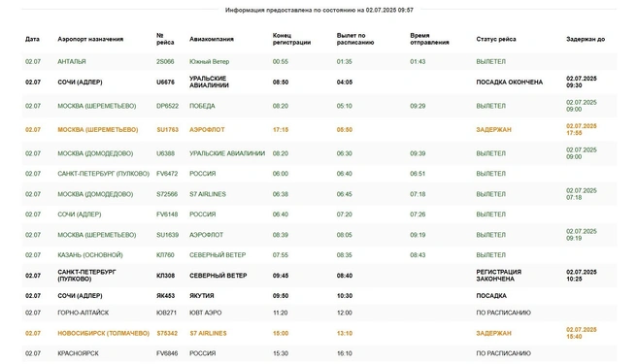The width and height of the screenshot is (637, 364).
Task: Click departure time '06:51'
Action: tap(418, 174)
